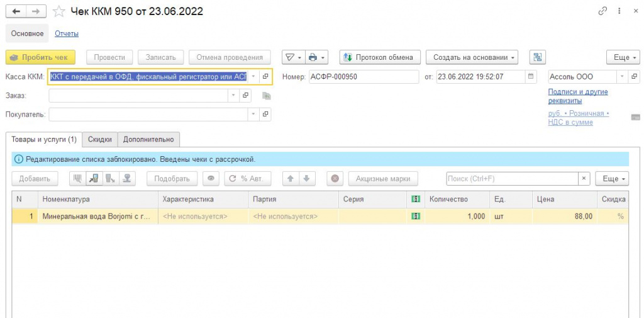Move row up with up arrow
The width and height of the screenshot is (644, 318).
coord(291,179)
